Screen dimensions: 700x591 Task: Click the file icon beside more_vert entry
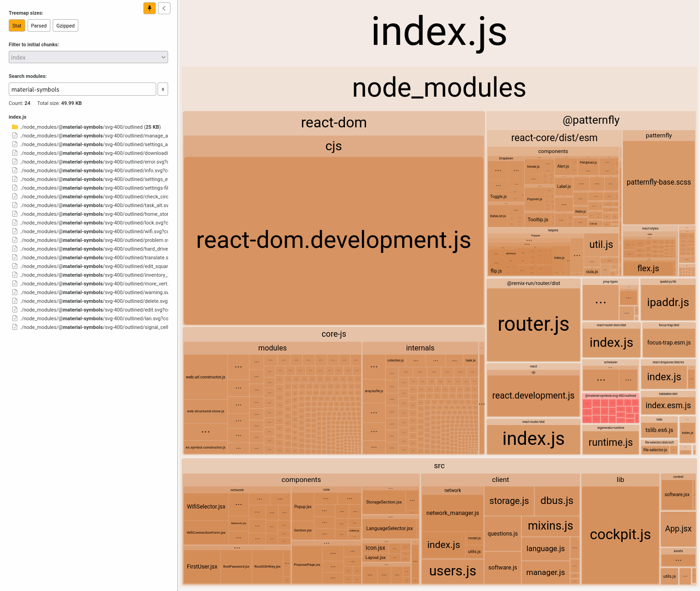pos(15,284)
